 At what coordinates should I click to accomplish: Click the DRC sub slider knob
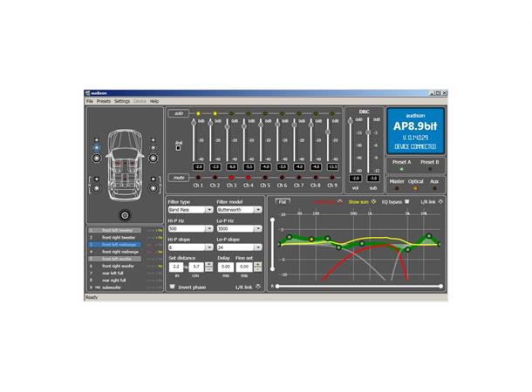point(368,132)
